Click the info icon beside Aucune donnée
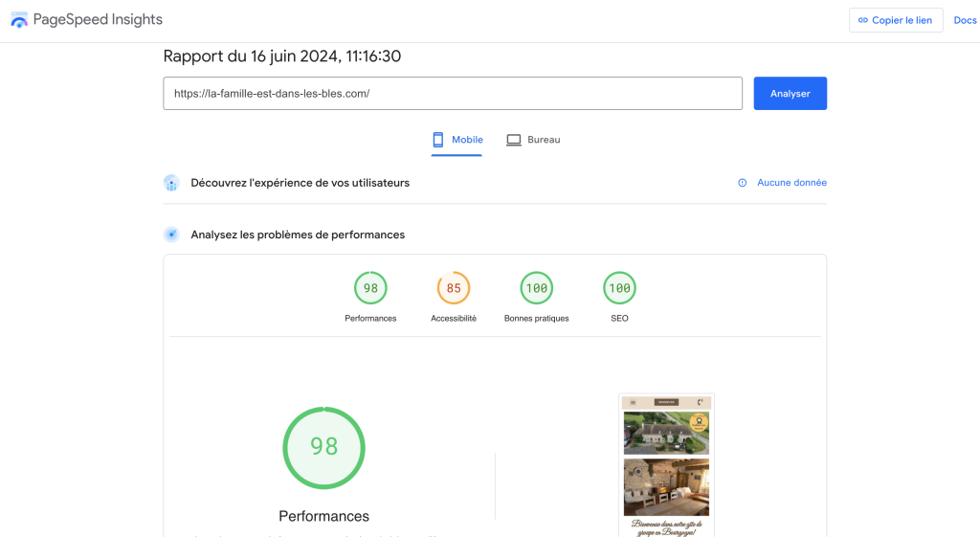The height and width of the screenshot is (537, 980). click(x=742, y=183)
